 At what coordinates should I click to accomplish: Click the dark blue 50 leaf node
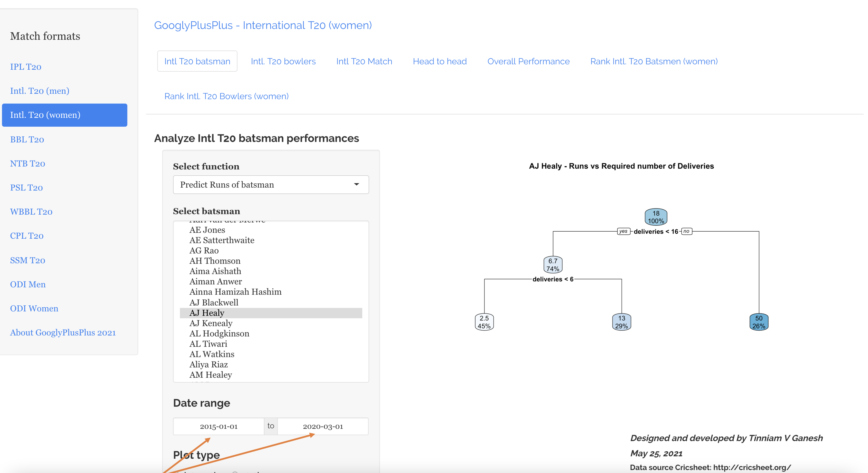click(x=759, y=322)
